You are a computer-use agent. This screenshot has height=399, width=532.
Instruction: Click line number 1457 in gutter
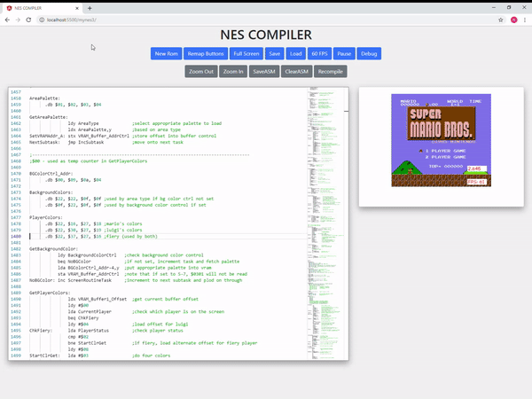pyautogui.click(x=16, y=92)
